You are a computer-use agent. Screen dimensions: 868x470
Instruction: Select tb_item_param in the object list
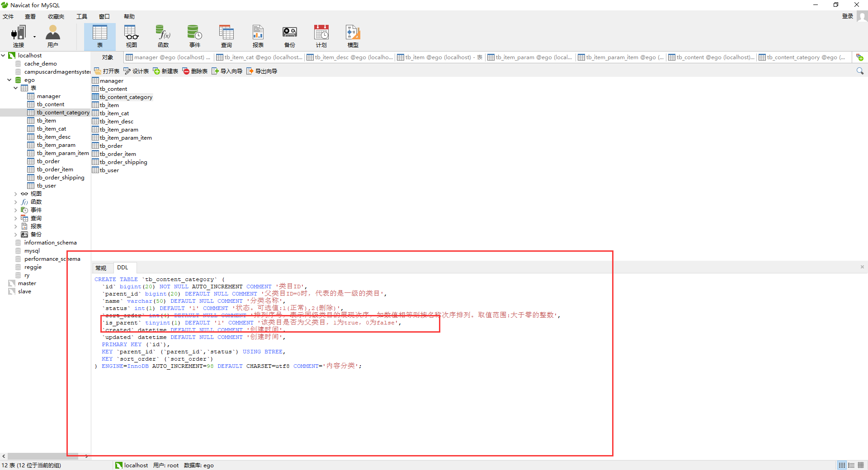point(119,130)
